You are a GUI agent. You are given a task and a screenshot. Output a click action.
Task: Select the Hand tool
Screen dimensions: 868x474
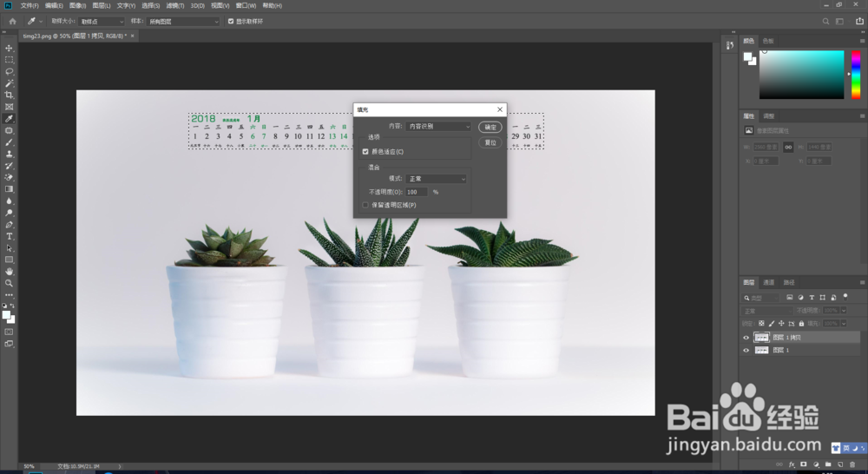point(9,272)
